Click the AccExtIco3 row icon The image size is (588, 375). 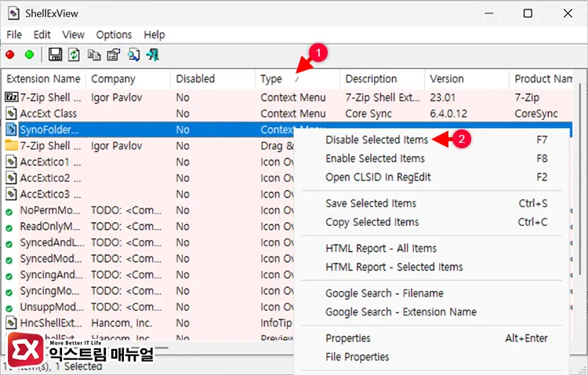pos(11,194)
